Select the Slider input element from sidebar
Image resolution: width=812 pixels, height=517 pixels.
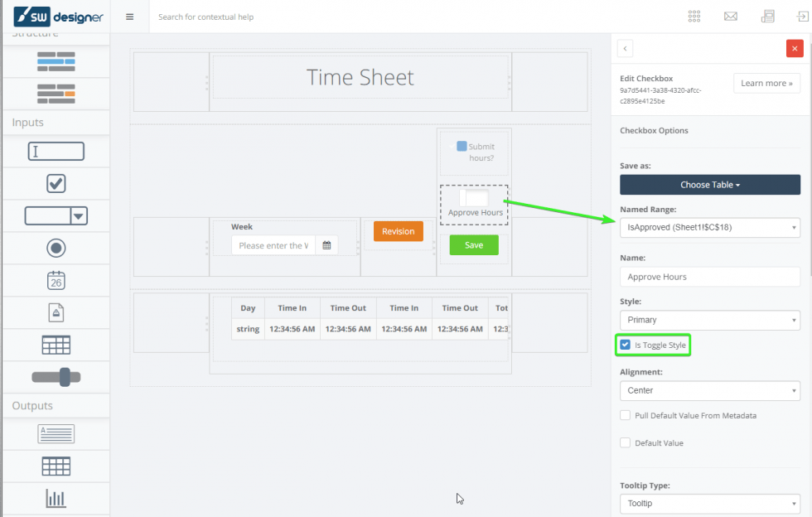(x=56, y=377)
